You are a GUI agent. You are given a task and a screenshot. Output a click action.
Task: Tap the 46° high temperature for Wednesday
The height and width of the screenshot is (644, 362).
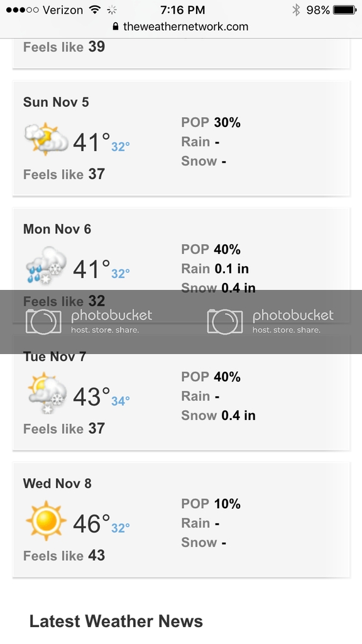[92, 524]
